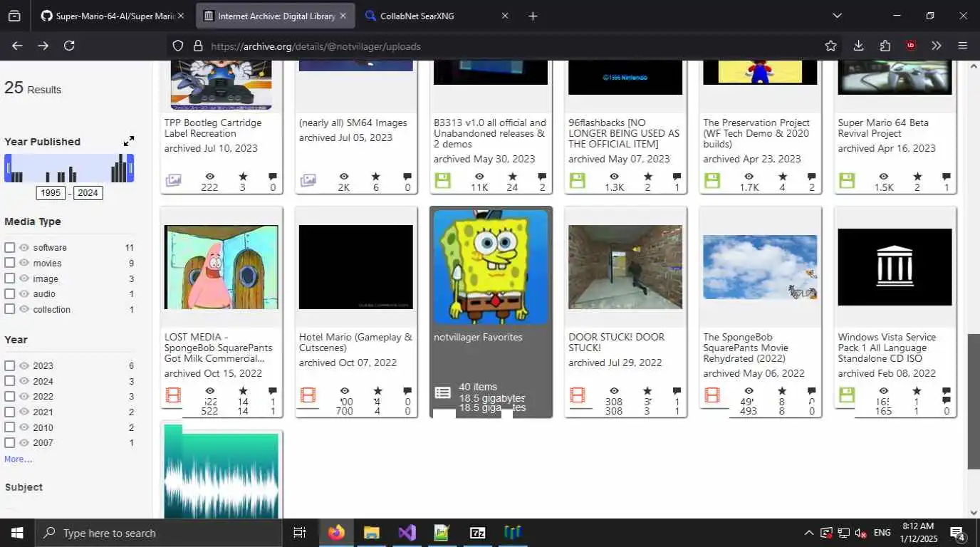The height and width of the screenshot is (547, 980).
Task: Reload the current page
Action: [69, 46]
